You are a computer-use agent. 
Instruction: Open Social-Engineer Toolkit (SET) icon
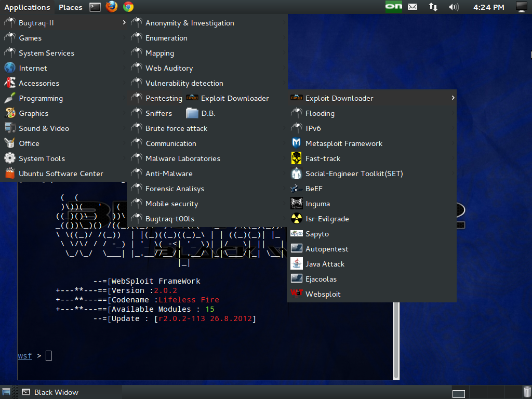click(x=296, y=174)
